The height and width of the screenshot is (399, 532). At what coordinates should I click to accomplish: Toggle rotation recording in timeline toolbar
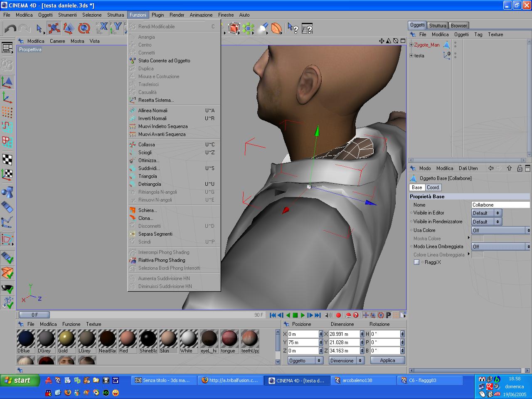pos(381,315)
